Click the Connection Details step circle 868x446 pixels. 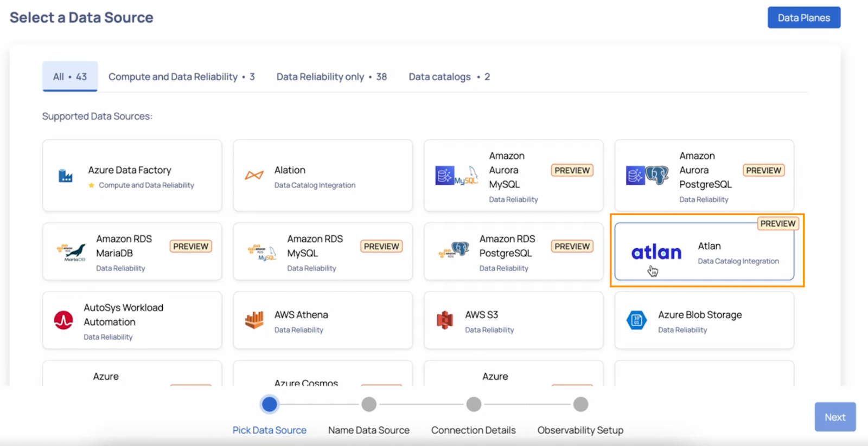474,404
